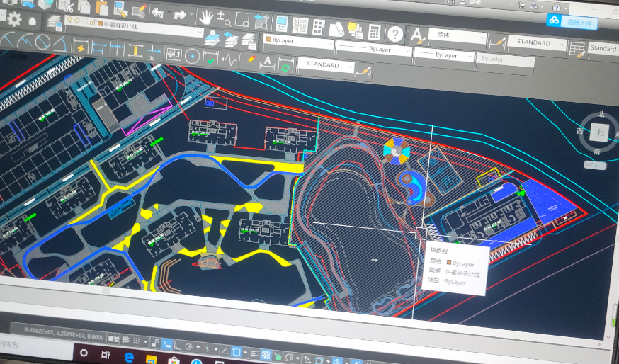The width and height of the screenshot is (619, 364).
Task: Open the 黑体 text style dropdown
Action: click(x=458, y=35)
